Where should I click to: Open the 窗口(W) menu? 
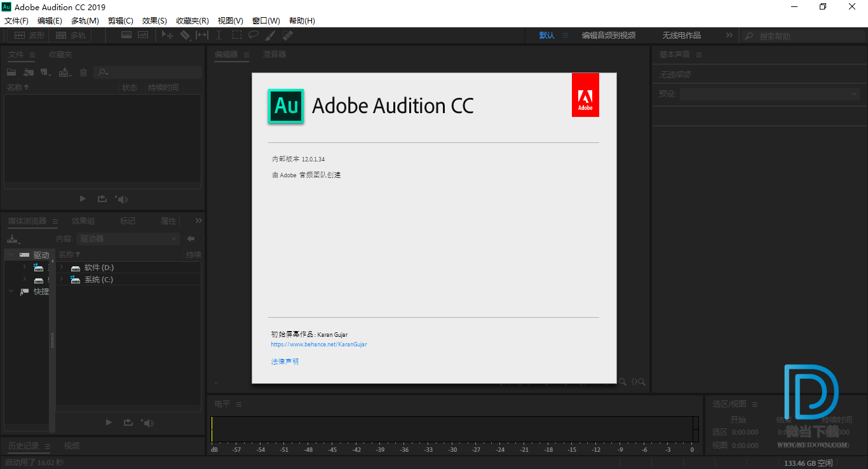pos(266,21)
